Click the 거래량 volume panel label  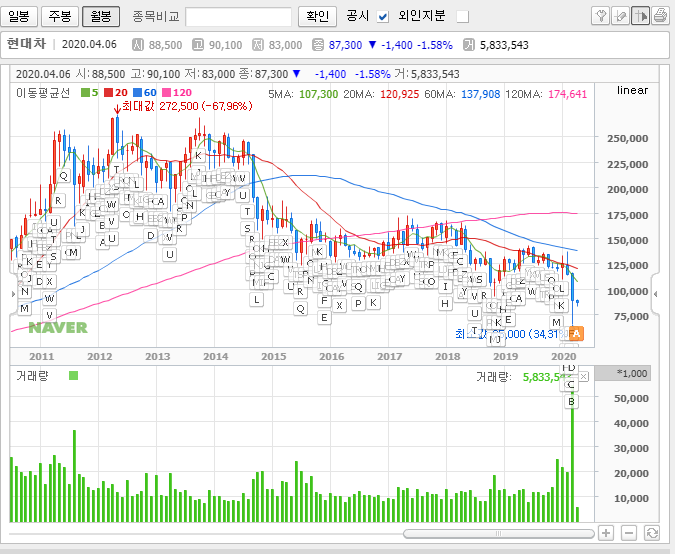[x=33, y=376]
